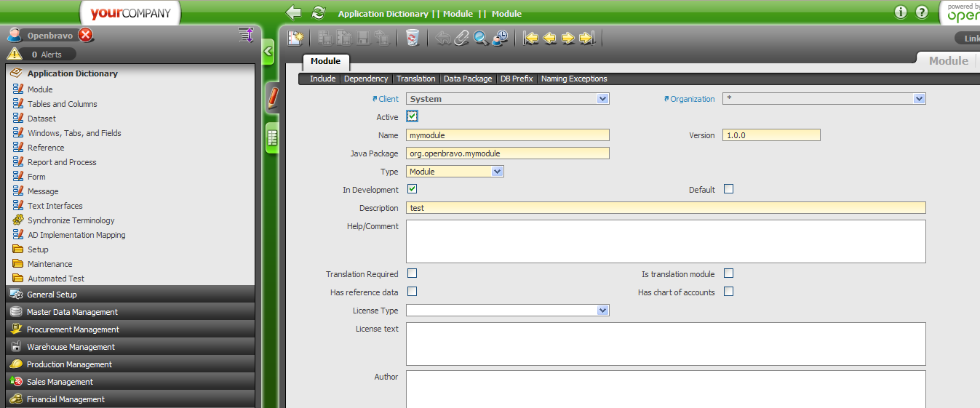This screenshot has height=408, width=980.
Task: Open search with the magnifying glass icon
Action: coord(480,38)
